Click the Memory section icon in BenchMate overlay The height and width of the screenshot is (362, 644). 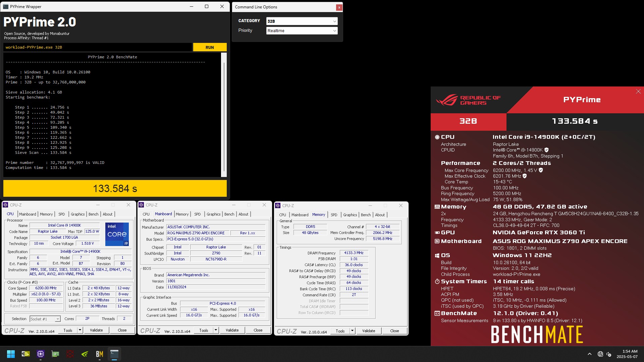437,207
